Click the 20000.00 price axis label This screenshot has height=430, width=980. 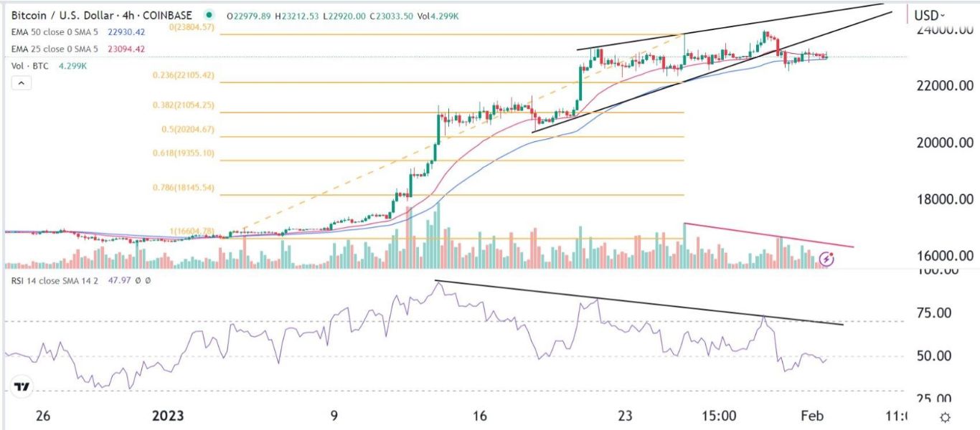944,143
